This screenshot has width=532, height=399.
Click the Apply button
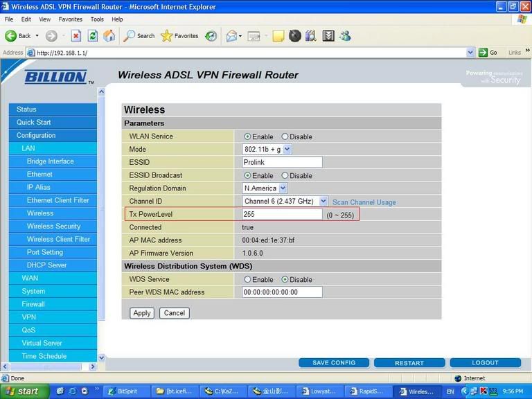pos(142,313)
